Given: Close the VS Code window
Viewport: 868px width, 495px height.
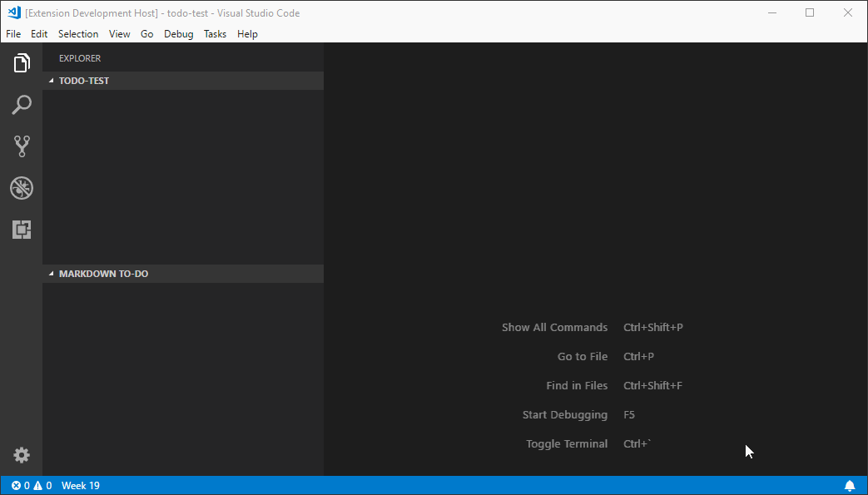Looking at the screenshot, I should (x=847, y=12).
